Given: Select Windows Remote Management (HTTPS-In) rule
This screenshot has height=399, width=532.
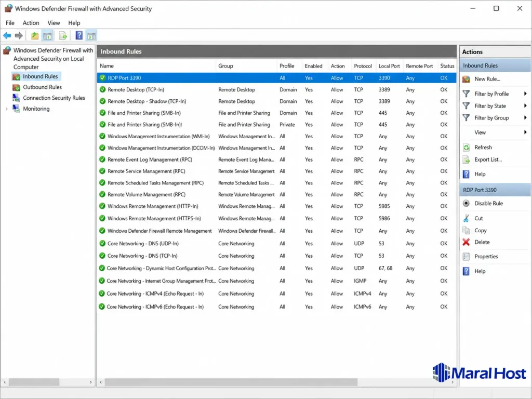Looking at the screenshot, I should 276,218.
